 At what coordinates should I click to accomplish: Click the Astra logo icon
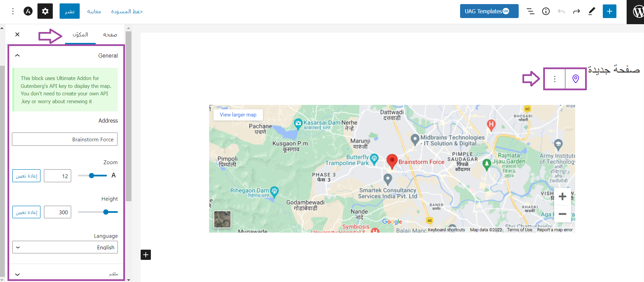click(28, 11)
